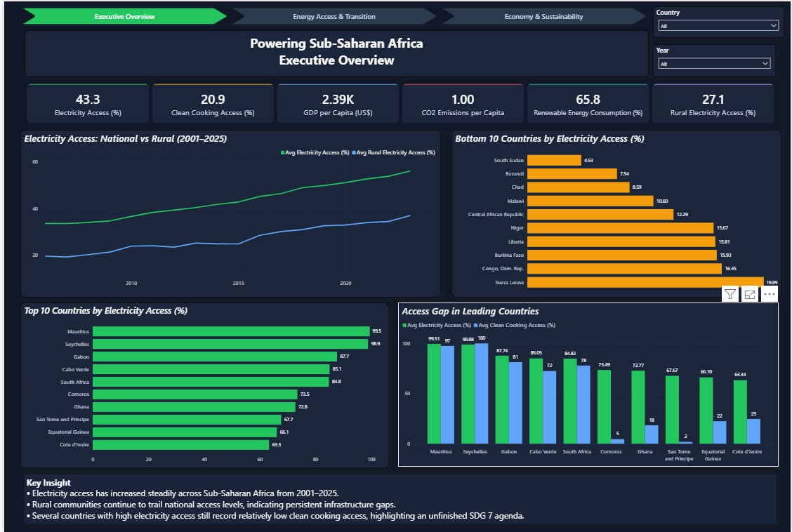792x532 pixels.
Task: Click Avg Clean Cooking Access legend marker
Action: click(476, 325)
